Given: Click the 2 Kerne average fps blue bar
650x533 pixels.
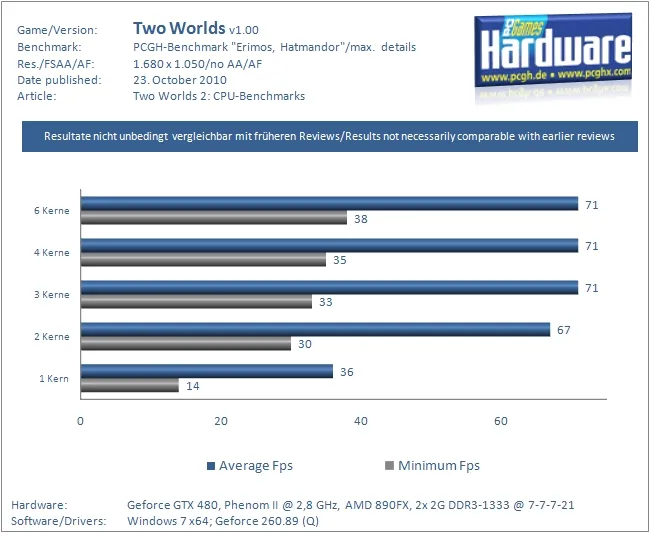Looking at the screenshot, I should point(315,329).
